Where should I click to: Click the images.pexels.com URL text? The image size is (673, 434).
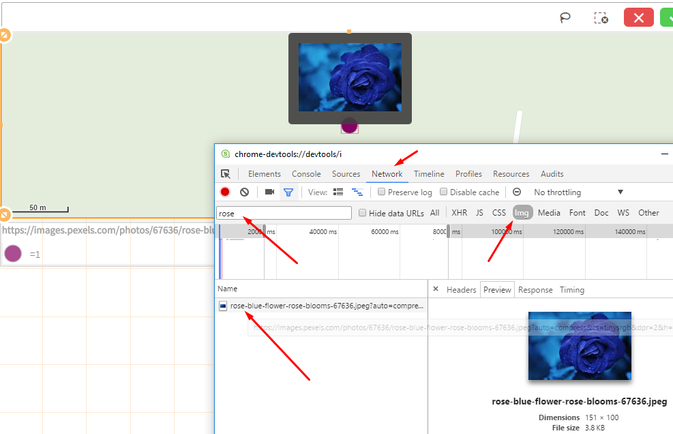tap(108, 230)
